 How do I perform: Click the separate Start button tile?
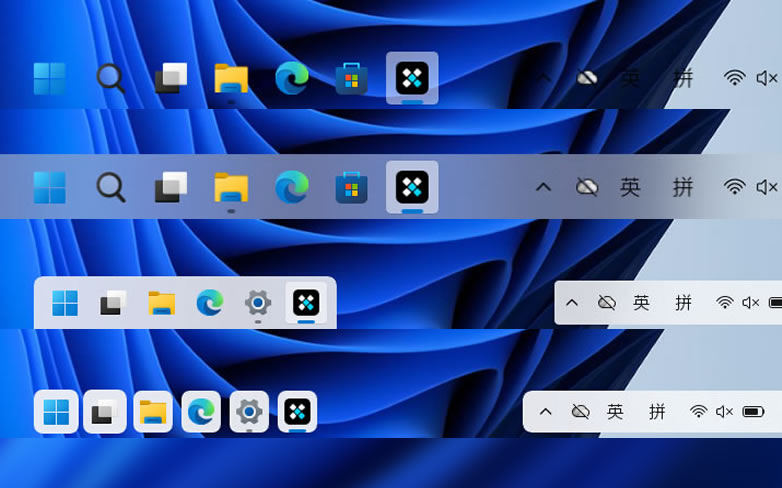pos(56,412)
